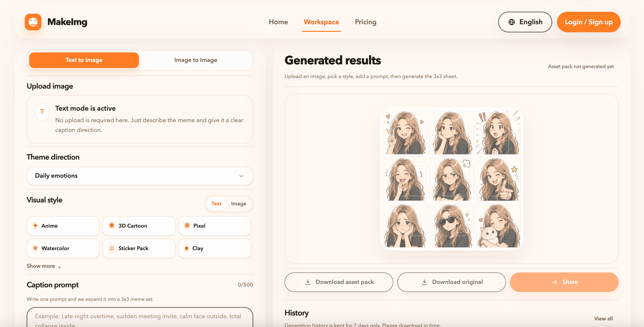Click the Login / Sign up button
The height and width of the screenshot is (327, 644).
[589, 22]
